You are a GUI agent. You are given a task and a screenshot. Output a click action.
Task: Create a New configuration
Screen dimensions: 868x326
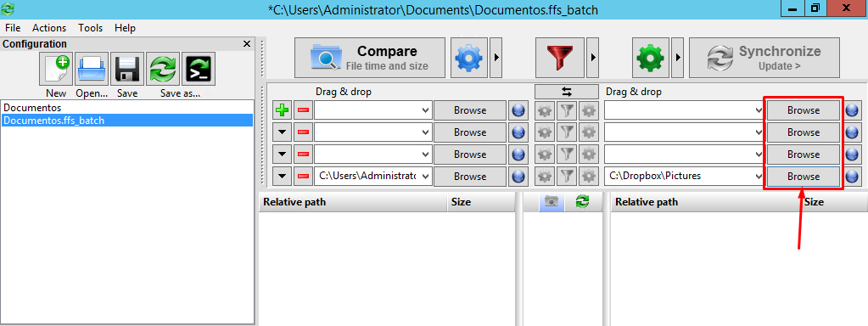(x=56, y=69)
